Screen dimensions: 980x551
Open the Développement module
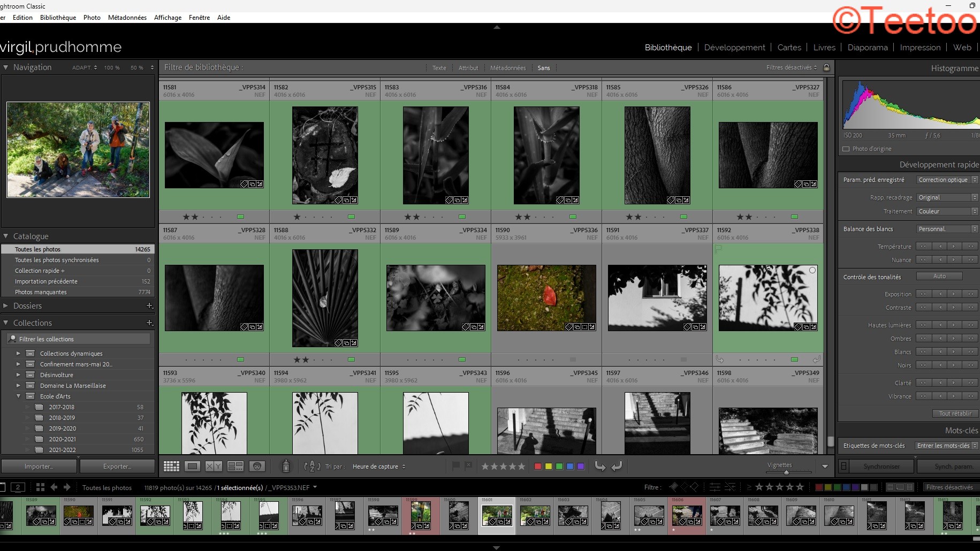pyautogui.click(x=734, y=48)
